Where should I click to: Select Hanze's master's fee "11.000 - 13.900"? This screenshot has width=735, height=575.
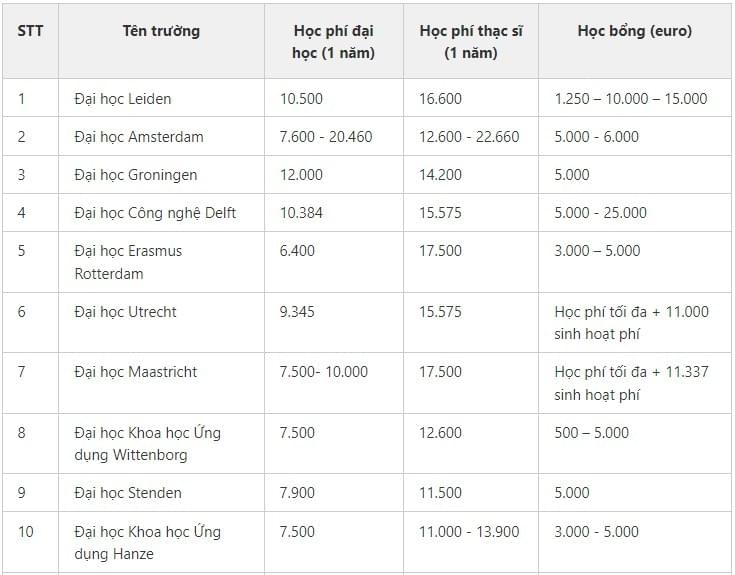[x=469, y=532]
